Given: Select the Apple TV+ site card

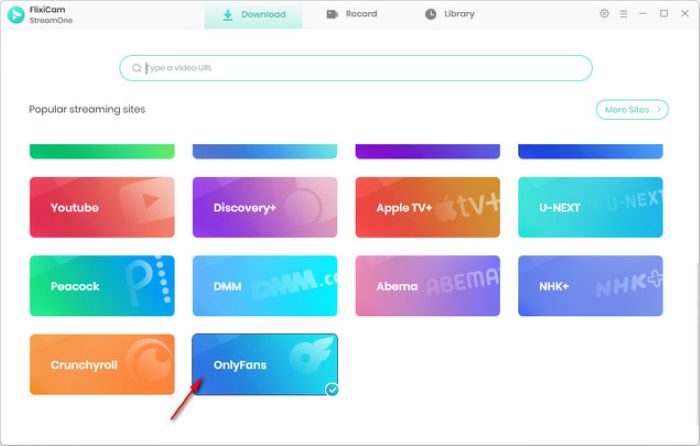Looking at the screenshot, I should (x=428, y=207).
